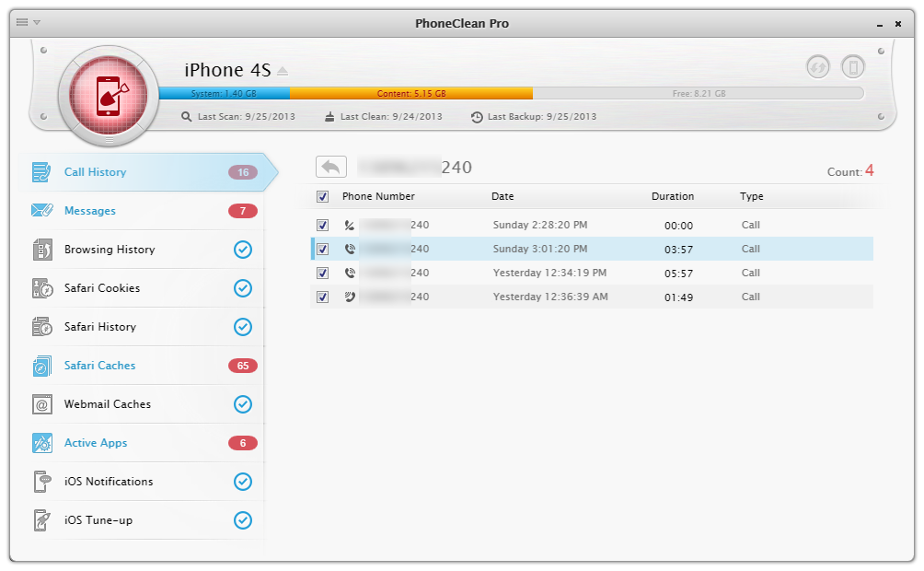The width and height of the screenshot is (924, 571).
Task: Click the device phone icon at top right
Action: pos(853,67)
